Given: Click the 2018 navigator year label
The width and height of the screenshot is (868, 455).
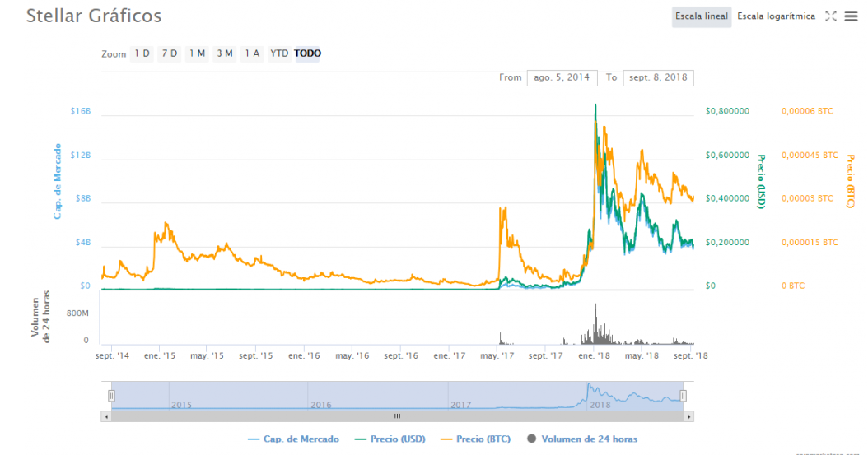Looking at the screenshot, I should coord(600,405).
